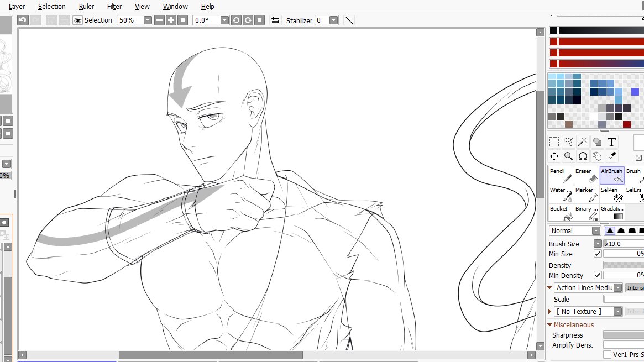Reset canvas rotation with square button
The width and height of the screenshot is (644, 362).
point(259,20)
